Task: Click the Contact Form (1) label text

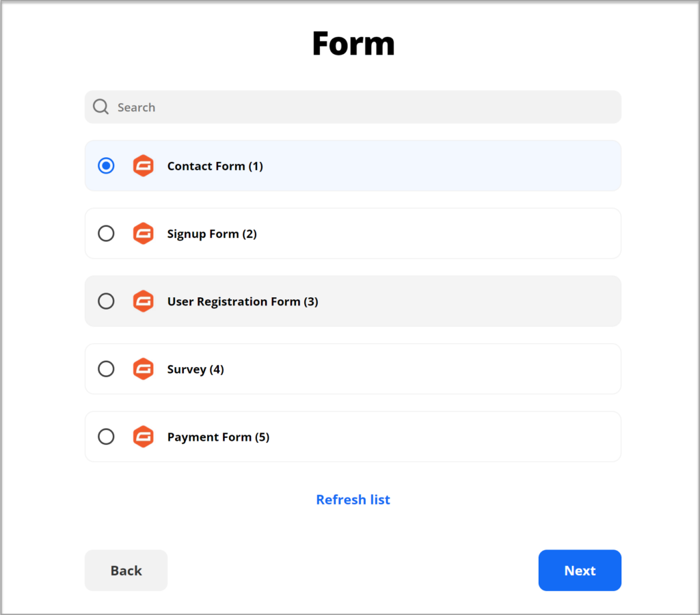Action: point(215,166)
